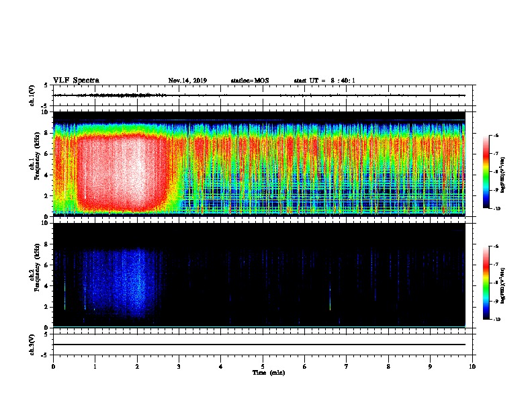This screenshot has height=411, width=532.
Task: Click the "-6" label on ch.1 color scale
Action: click(496, 135)
